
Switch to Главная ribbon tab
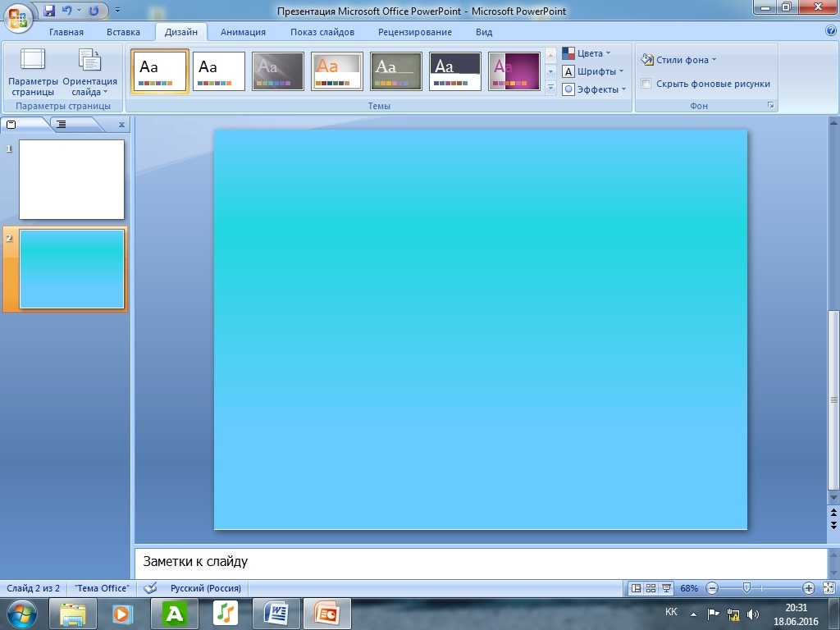pos(66,32)
